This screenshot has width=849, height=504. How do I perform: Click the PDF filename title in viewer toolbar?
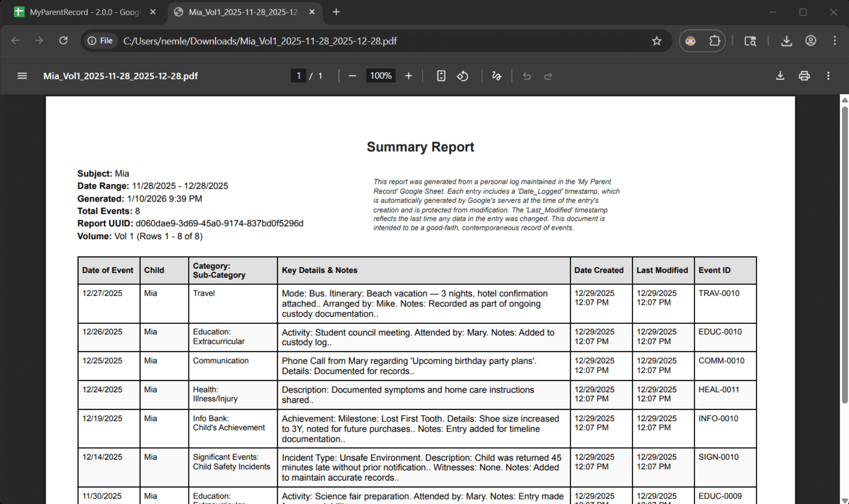pyautogui.click(x=121, y=76)
